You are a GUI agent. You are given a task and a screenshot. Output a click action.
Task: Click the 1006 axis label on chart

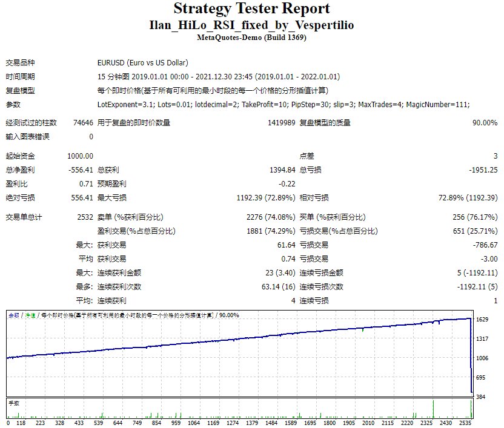pyautogui.click(x=482, y=358)
